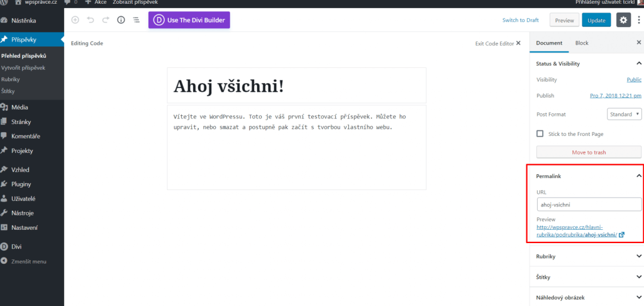Open Přehled příspěvků submenu item
Viewport: 644px width, 306px height.
coord(24,56)
